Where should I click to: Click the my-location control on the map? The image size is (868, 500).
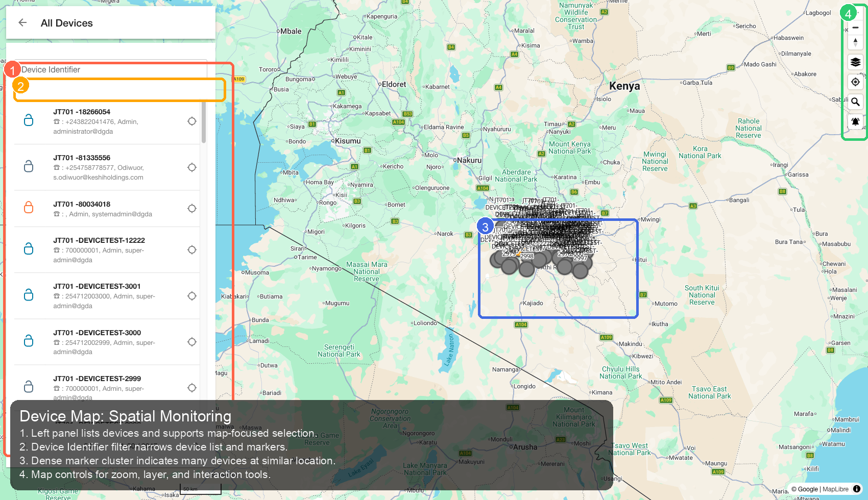click(855, 82)
